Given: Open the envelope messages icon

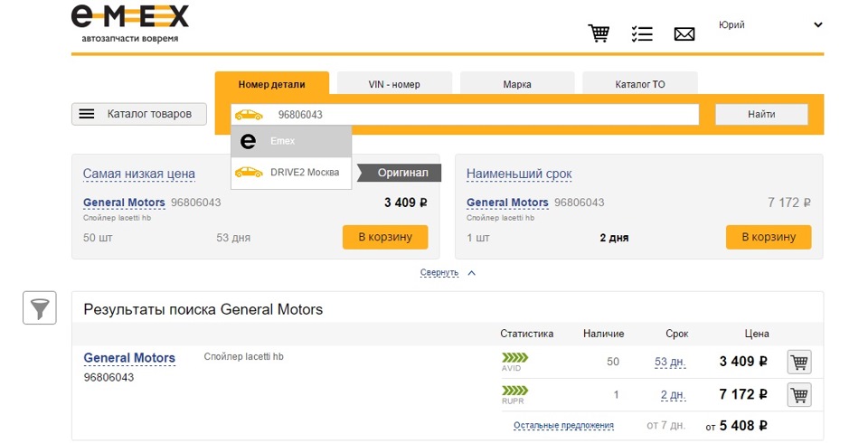Looking at the screenshot, I should click(684, 34).
